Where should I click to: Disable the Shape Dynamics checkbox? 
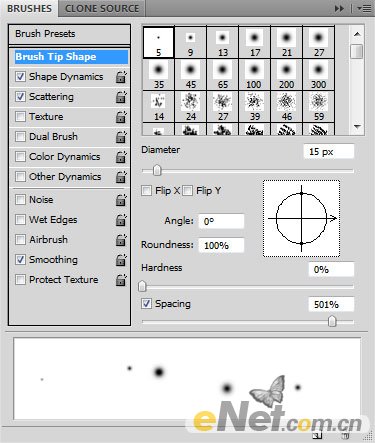pyautogui.click(x=20, y=77)
